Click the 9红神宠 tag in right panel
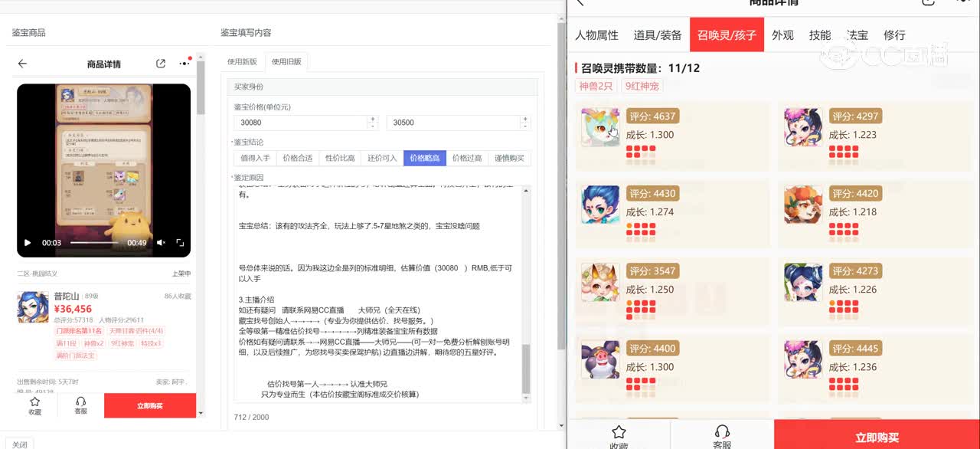 pyautogui.click(x=642, y=86)
